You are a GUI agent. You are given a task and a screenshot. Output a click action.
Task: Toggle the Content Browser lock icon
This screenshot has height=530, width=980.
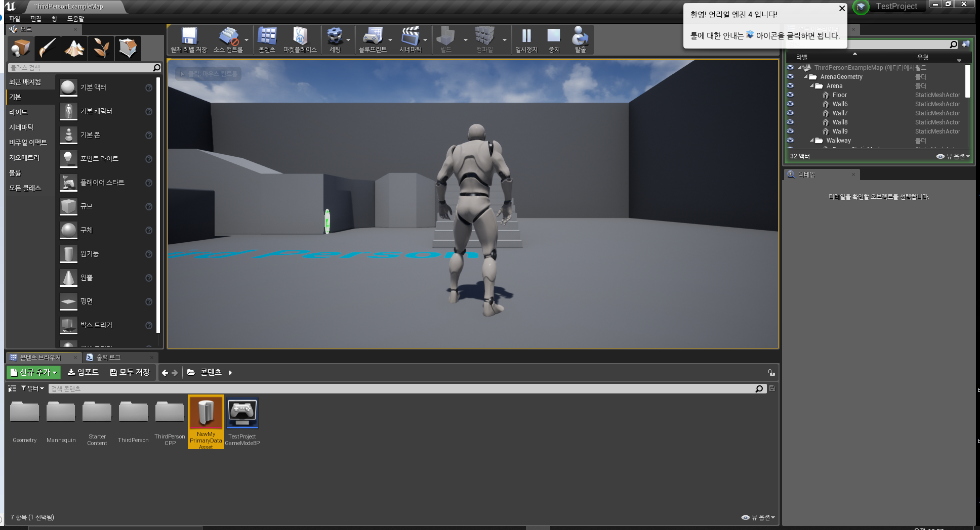[771, 373]
